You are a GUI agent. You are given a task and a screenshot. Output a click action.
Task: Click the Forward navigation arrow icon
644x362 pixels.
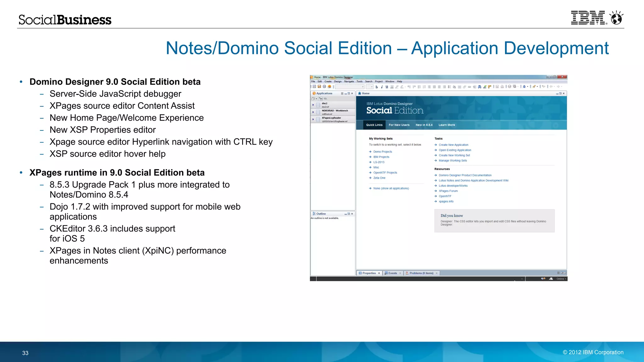tap(558, 86)
